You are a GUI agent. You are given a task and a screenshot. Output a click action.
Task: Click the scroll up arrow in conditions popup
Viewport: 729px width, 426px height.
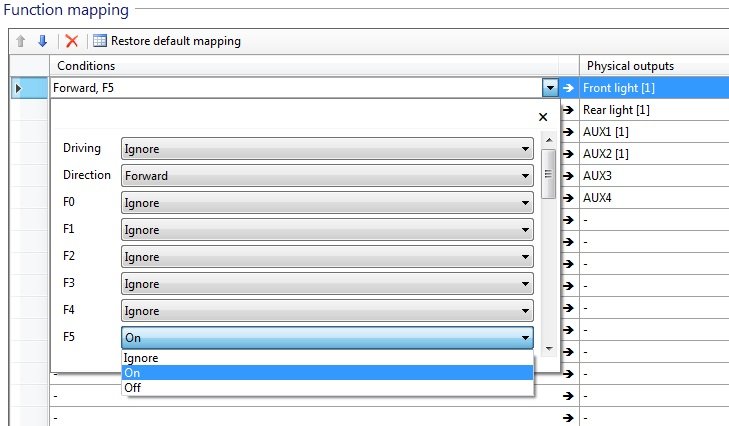pyautogui.click(x=549, y=140)
